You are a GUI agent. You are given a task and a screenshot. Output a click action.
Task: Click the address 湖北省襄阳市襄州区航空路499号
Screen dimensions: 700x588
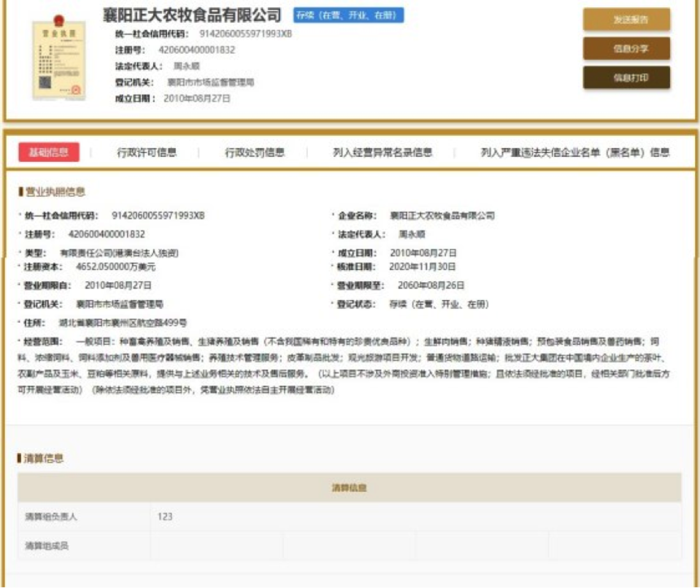coord(123,323)
